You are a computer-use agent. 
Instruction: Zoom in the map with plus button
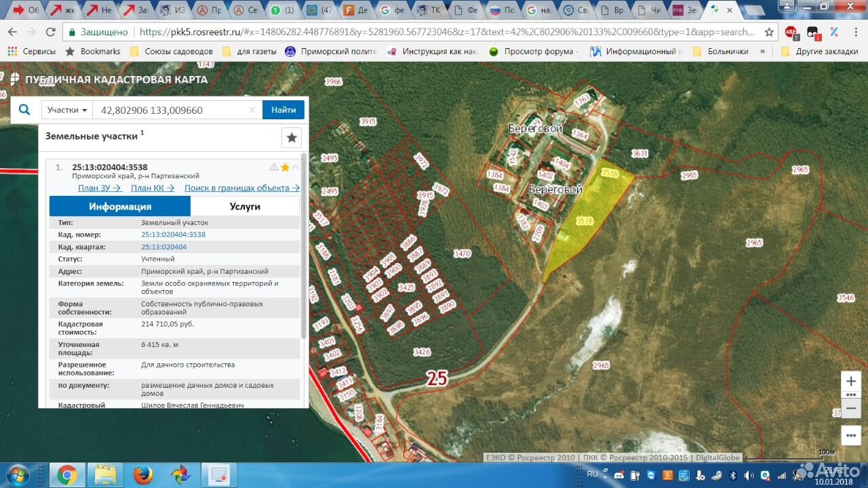851,382
